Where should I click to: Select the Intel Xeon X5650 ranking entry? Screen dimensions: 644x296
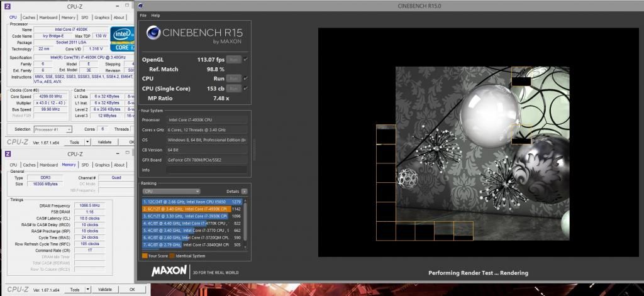click(193, 202)
